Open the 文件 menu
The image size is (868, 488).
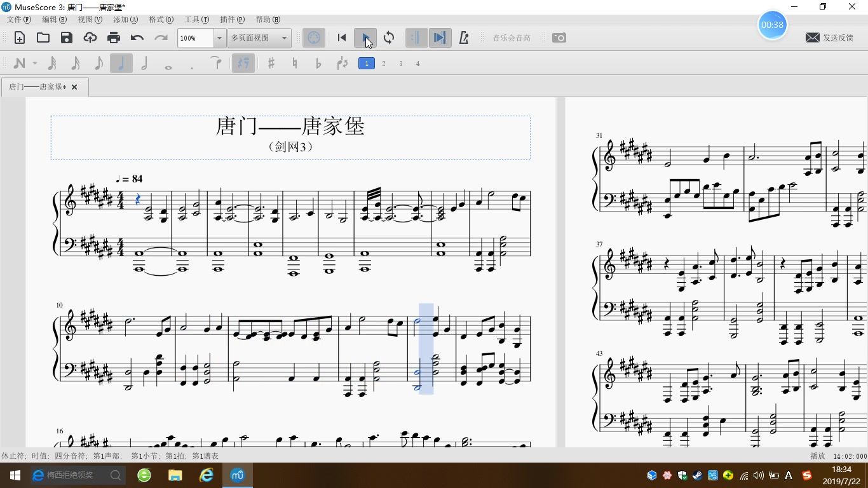tap(18, 20)
